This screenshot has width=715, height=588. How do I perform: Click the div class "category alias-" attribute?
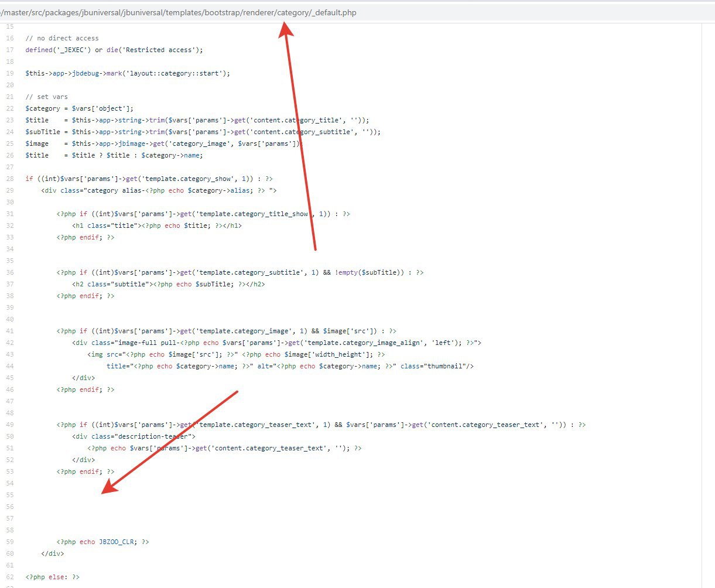pos(159,190)
